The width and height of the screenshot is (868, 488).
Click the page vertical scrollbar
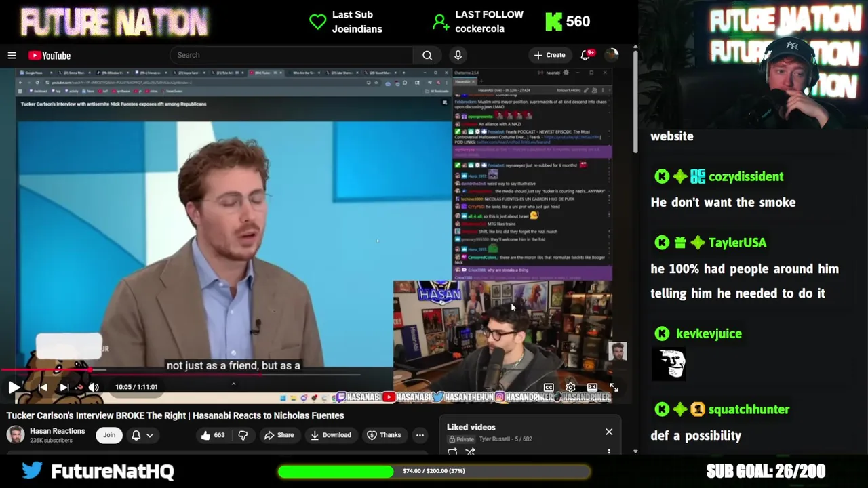pos(635,102)
